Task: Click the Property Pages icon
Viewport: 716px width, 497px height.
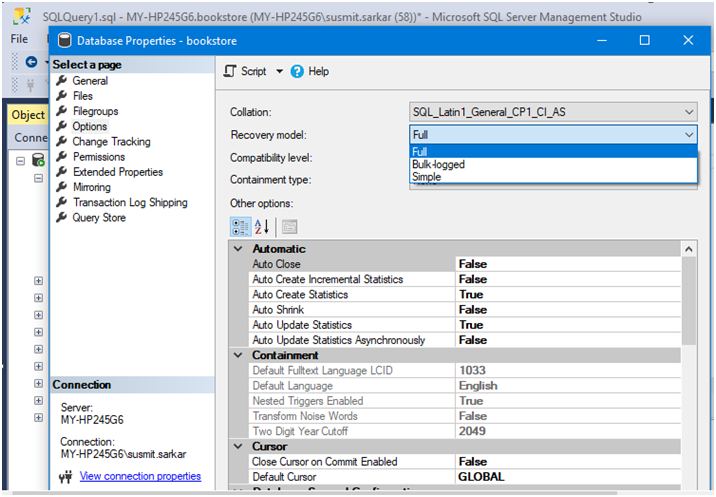Action: [290, 227]
